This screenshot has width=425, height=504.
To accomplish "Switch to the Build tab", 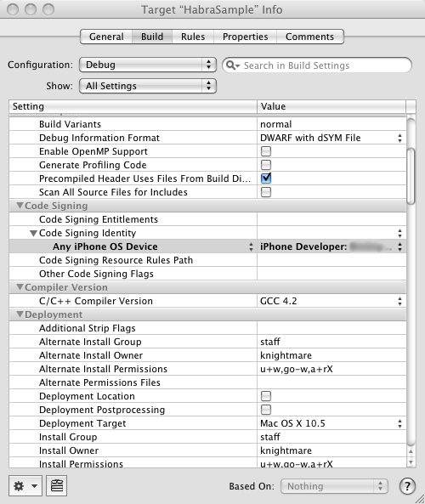I will click(x=152, y=37).
